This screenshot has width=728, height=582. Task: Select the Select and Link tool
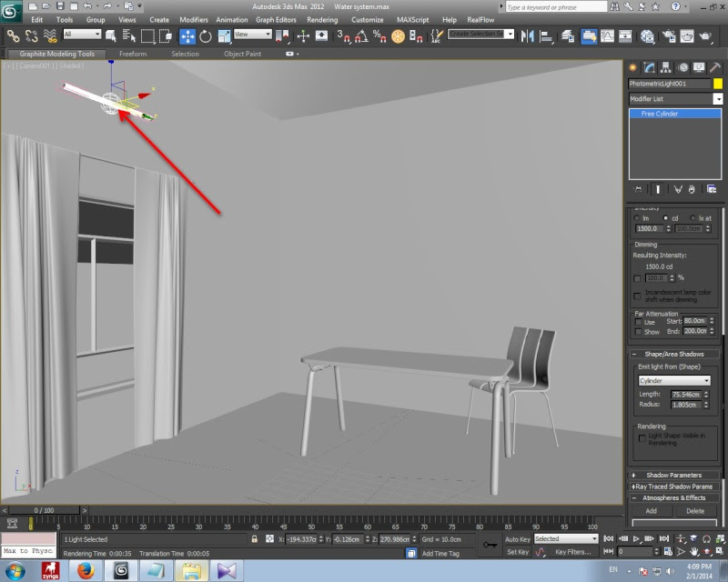(x=13, y=35)
